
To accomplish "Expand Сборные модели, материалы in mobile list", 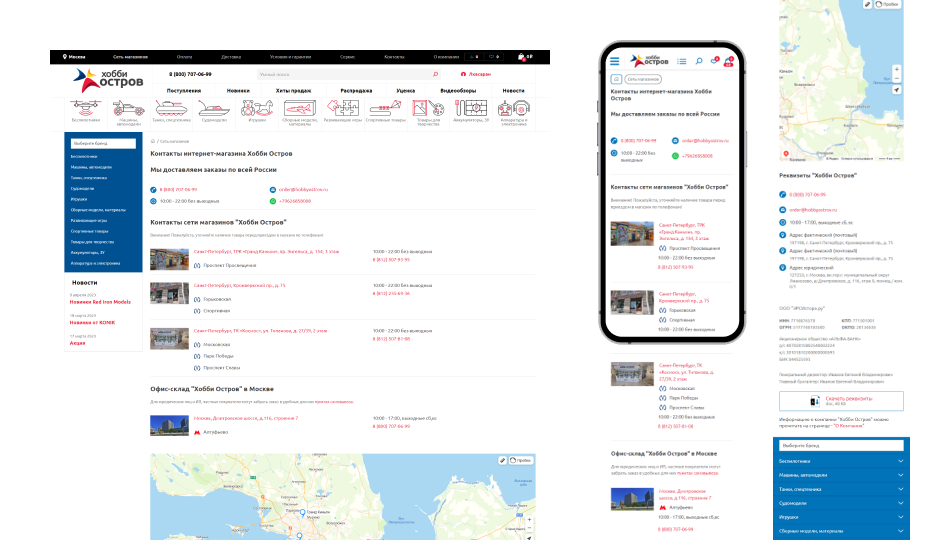I will point(900,531).
